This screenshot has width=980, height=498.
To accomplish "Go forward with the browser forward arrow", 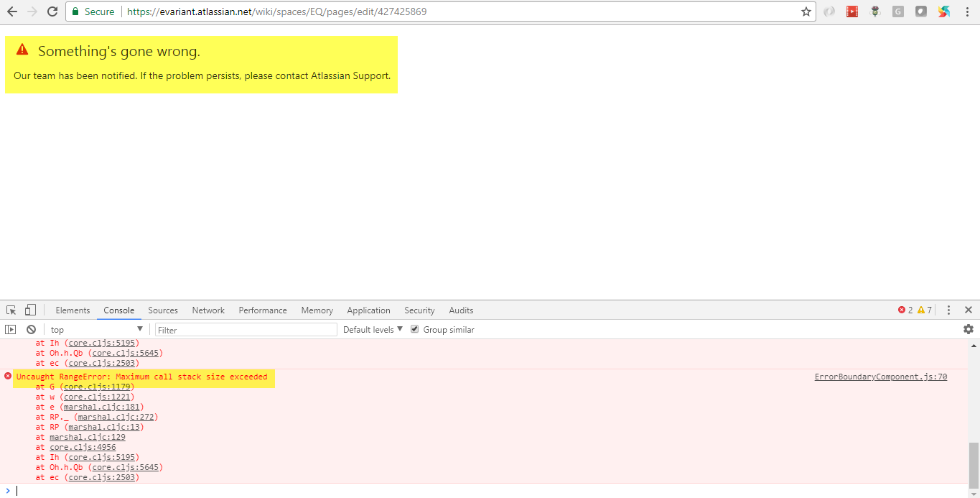I will [x=32, y=11].
